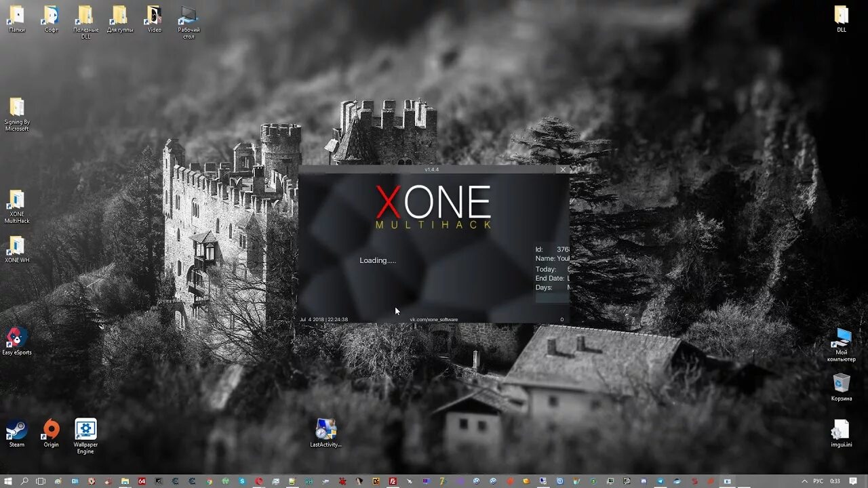Viewport: 868px width, 488px height.
Task: Open the Wallpaper Engine shortcut
Action: point(85,437)
